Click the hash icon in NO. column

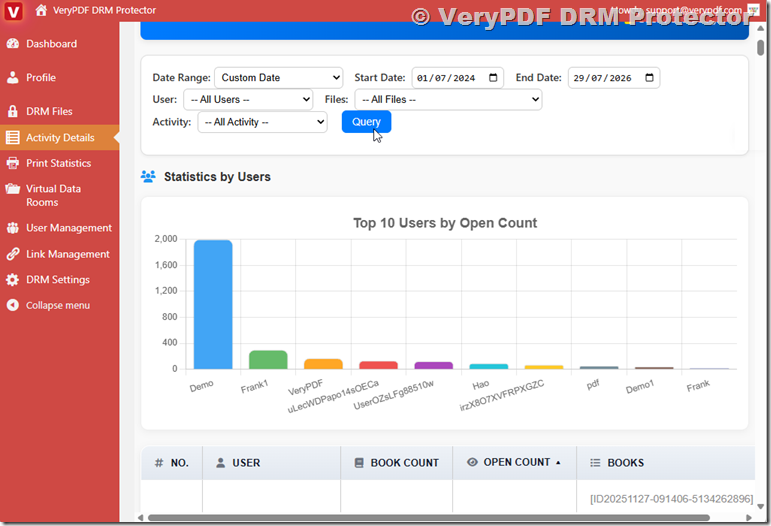(x=159, y=463)
